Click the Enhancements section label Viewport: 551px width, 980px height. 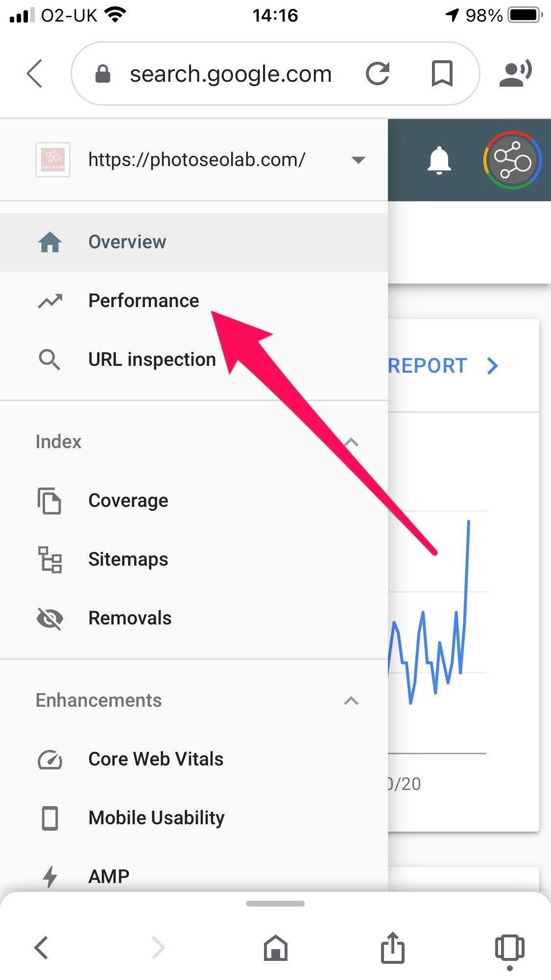pyautogui.click(x=98, y=700)
